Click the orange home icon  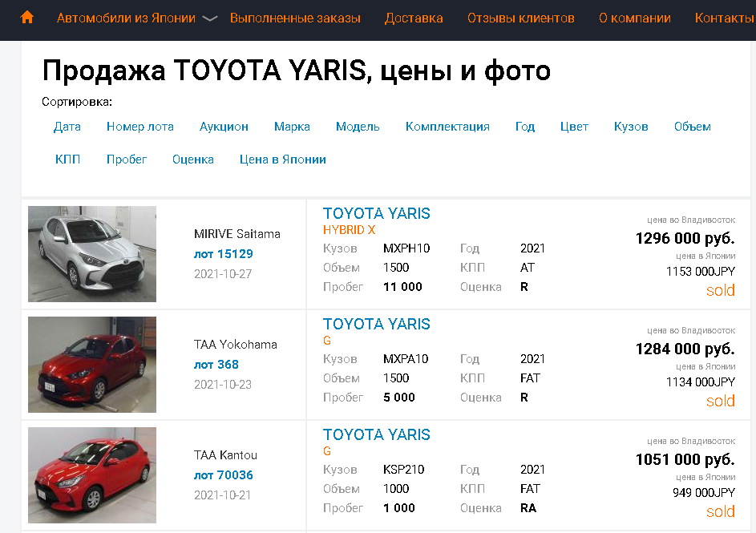point(27,18)
